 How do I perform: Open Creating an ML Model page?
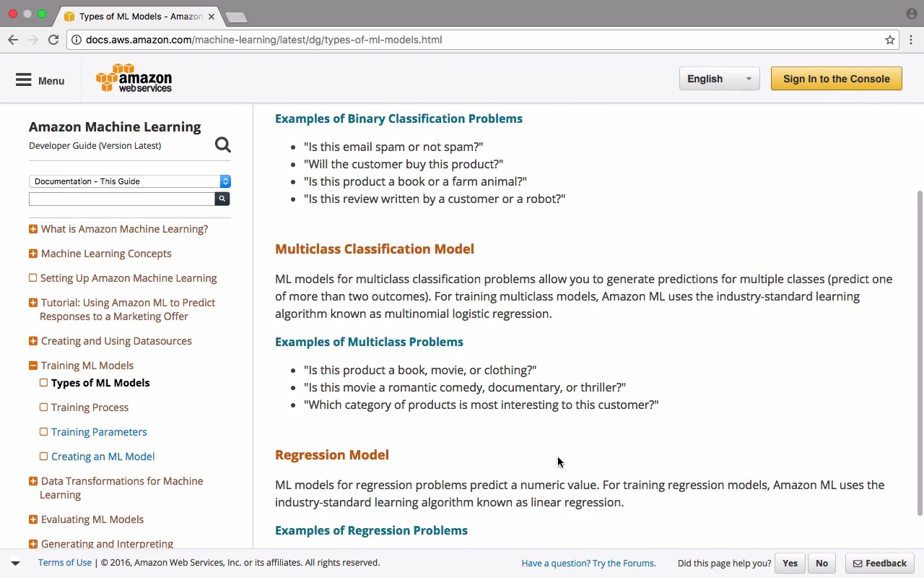tap(103, 457)
